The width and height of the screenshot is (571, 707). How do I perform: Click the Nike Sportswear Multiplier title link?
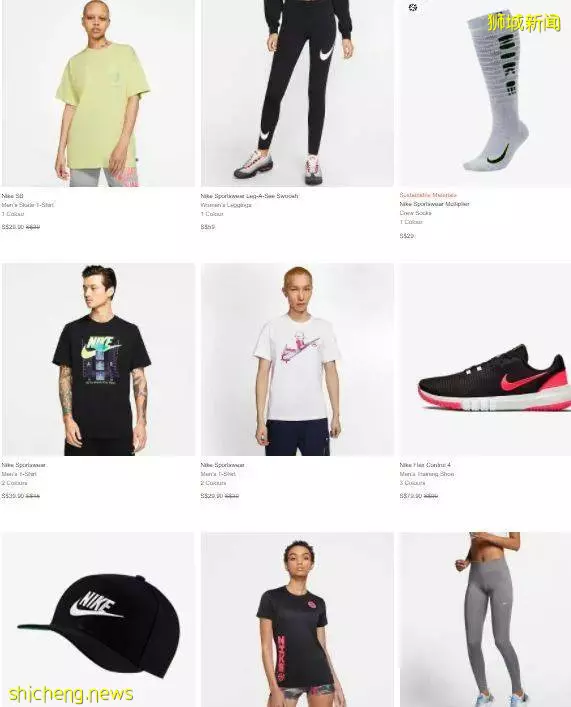434,204
